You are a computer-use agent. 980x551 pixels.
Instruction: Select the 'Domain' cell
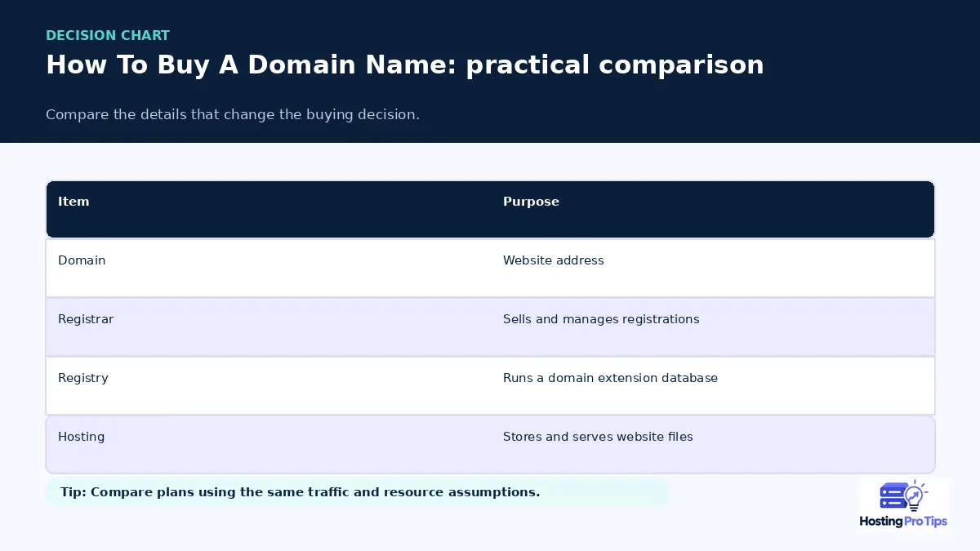coord(82,260)
